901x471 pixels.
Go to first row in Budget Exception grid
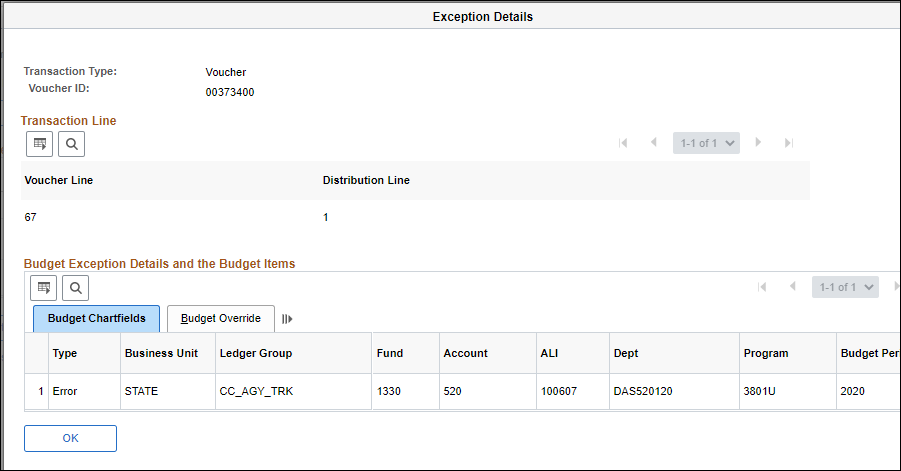coord(763,287)
